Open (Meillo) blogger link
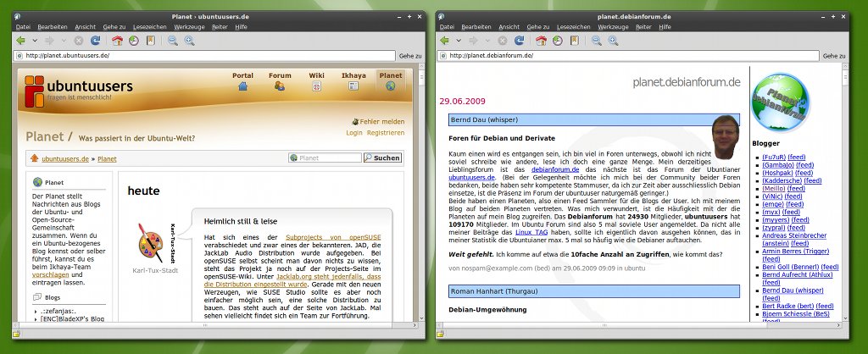This screenshot has height=354, width=868. pos(774,188)
